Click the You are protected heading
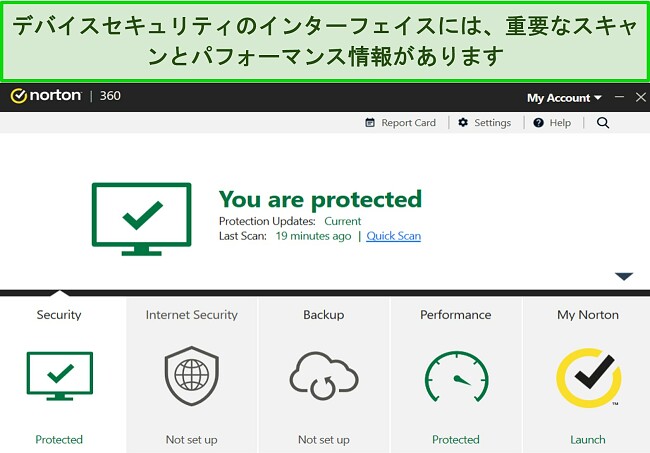Viewport: 650px width, 453px height. tap(320, 199)
